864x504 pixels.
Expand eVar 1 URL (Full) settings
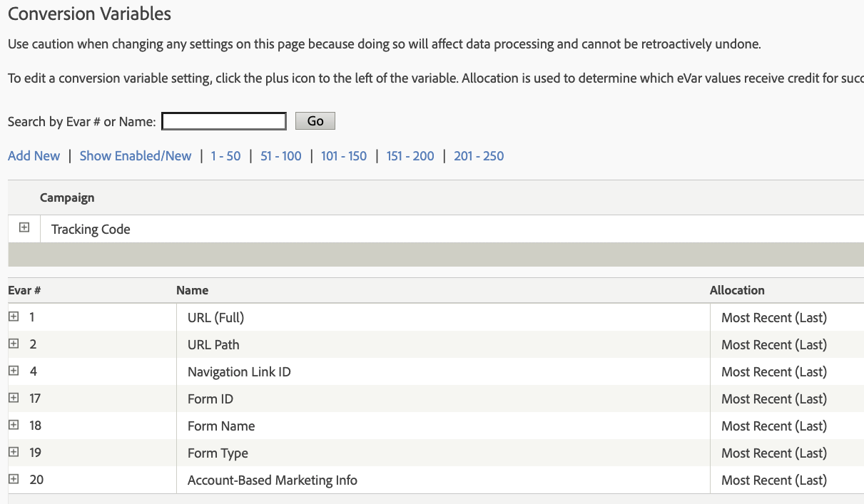point(14,317)
